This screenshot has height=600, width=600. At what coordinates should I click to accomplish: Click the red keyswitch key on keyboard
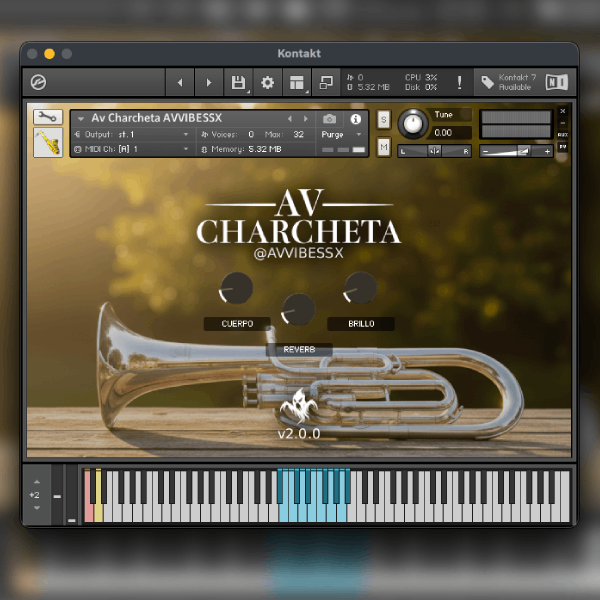click(x=88, y=513)
